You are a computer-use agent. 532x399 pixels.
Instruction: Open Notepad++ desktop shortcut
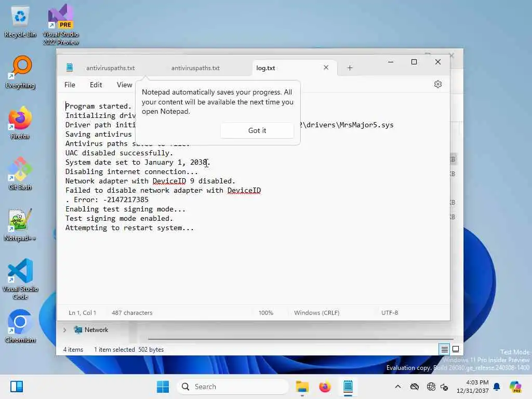pyautogui.click(x=20, y=224)
